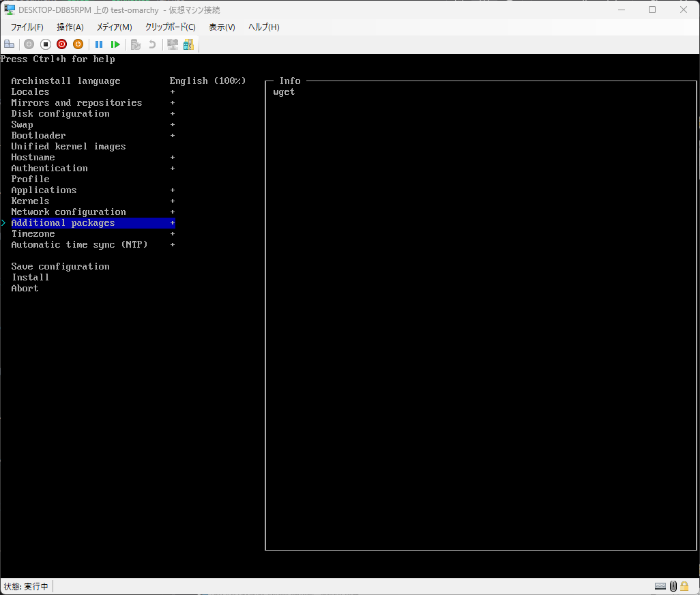700x595 pixels.
Task: Click 'Press Ctrl+h for help' hint text
Action: click(x=57, y=59)
